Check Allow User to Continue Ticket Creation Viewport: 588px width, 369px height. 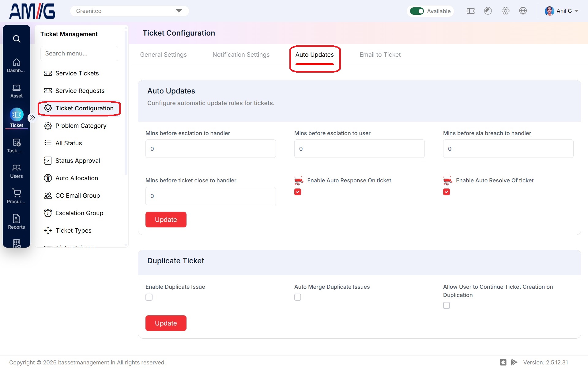[447, 306]
